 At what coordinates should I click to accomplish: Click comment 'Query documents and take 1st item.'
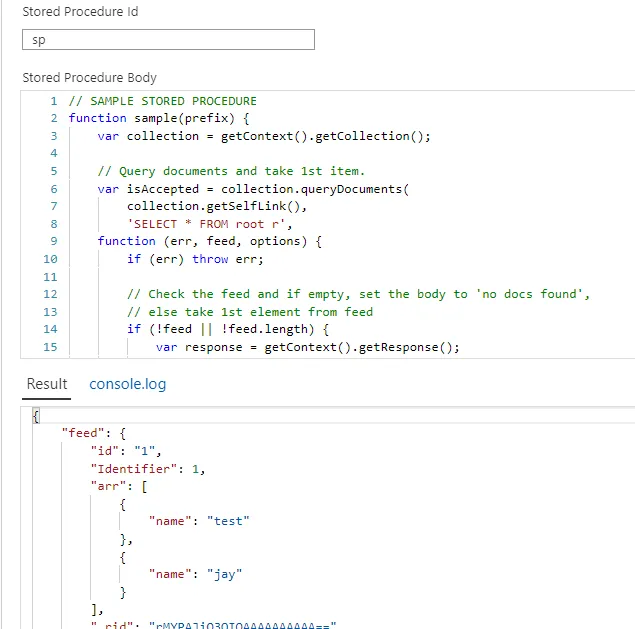tap(231, 171)
